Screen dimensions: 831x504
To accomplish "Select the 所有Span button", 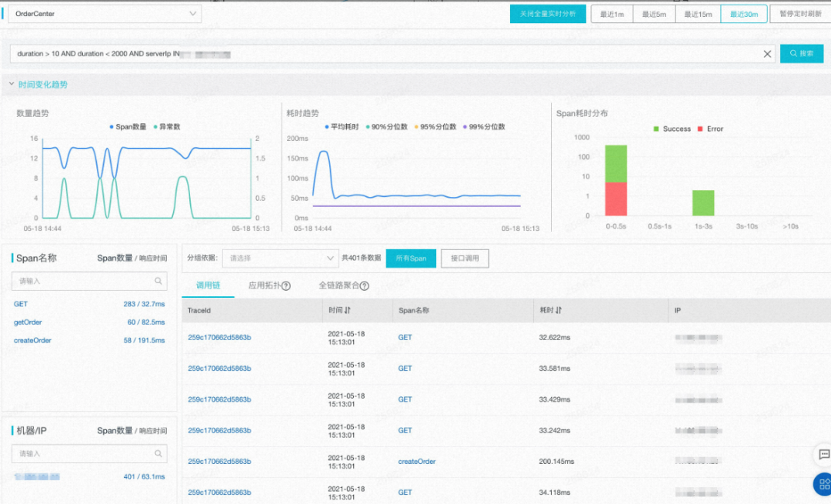I will tap(411, 258).
